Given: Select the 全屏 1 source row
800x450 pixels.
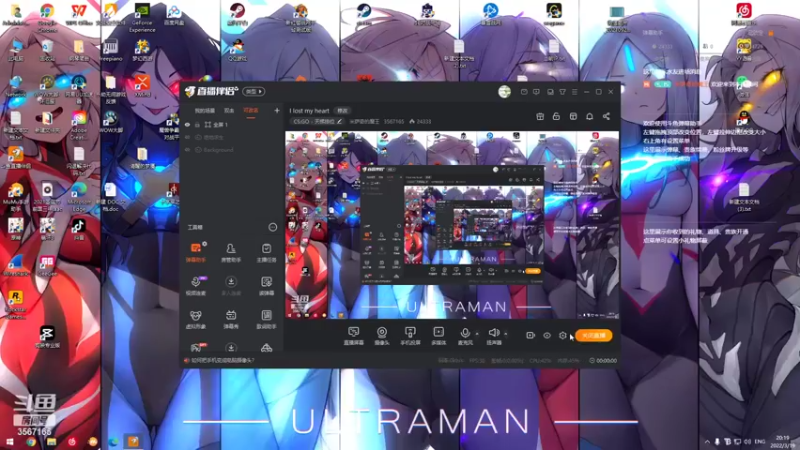Looking at the screenshot, I should click(232, 124).
